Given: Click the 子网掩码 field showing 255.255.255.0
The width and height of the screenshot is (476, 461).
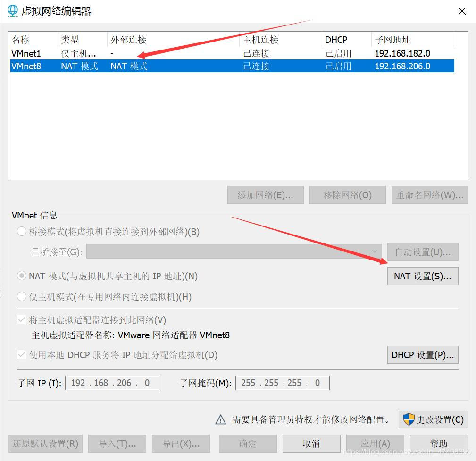Looking at the screenshot, I should (x=282, y=383).
